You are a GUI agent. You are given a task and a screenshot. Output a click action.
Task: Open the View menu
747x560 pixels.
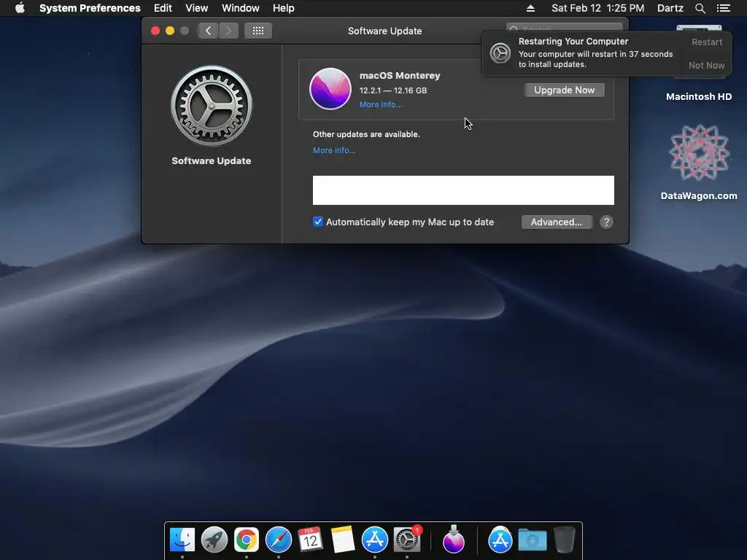tap(197, 8)
